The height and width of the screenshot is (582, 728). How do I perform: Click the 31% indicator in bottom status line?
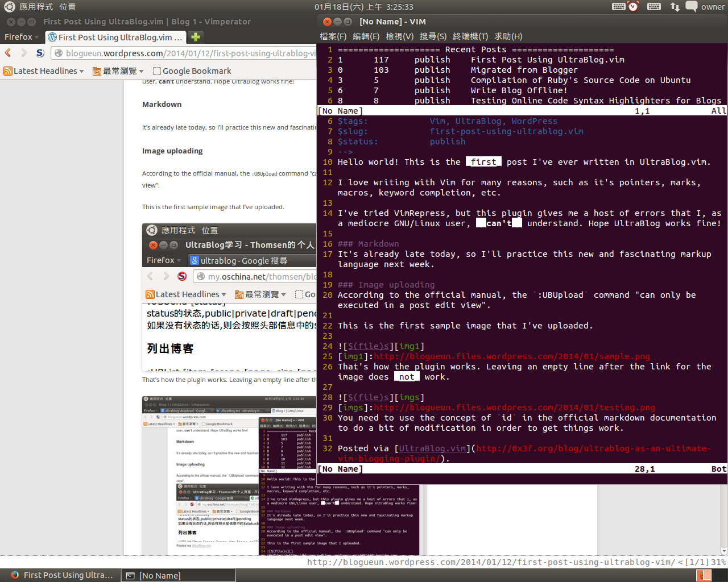tap(719, 562)
